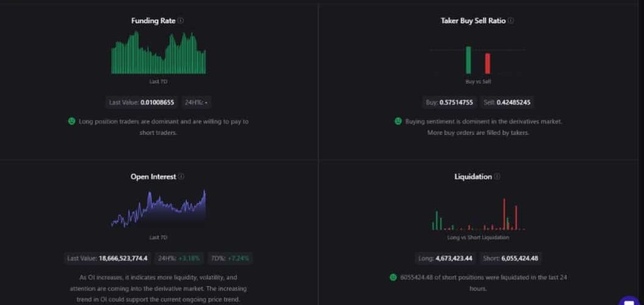
Task: Click the Taker Buy Sell Ratio info icon
Action: click(511, 21)
